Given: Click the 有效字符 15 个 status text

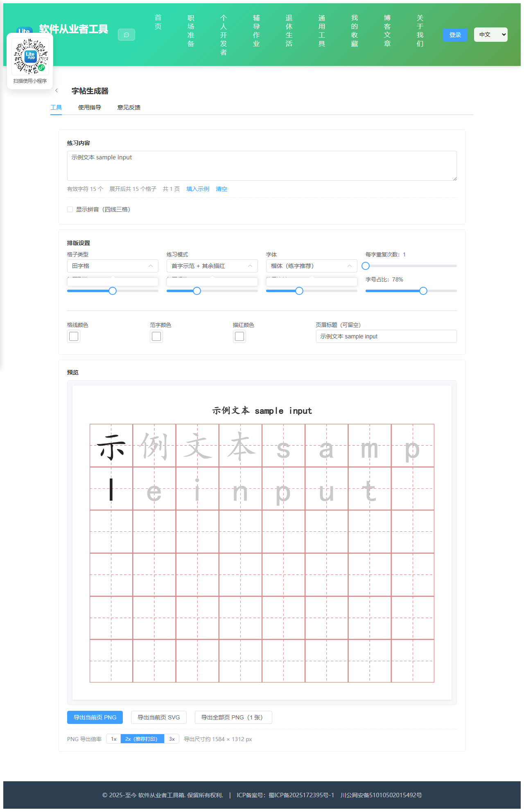Looking at the screenshot, I should pyautogui.click(x=85, y=189).
